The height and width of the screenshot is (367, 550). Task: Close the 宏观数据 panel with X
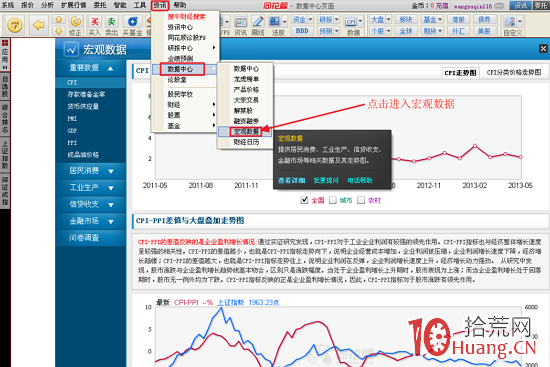coord(543,48)
